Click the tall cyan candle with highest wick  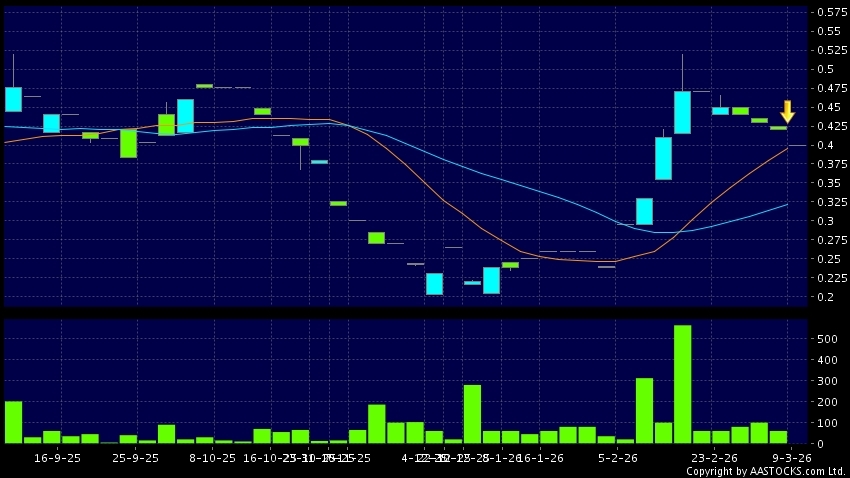682,111
